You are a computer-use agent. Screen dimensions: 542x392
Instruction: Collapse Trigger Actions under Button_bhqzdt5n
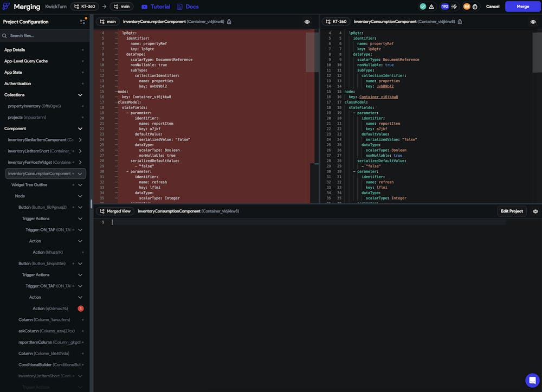click(x=80, y=275)
